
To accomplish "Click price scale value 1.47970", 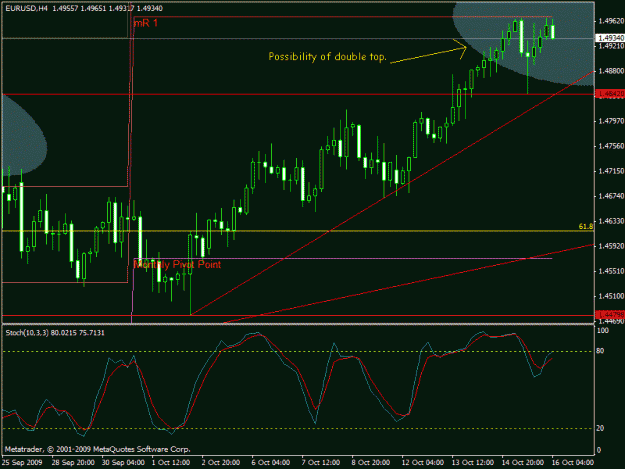I will click(x=611, y=121).
